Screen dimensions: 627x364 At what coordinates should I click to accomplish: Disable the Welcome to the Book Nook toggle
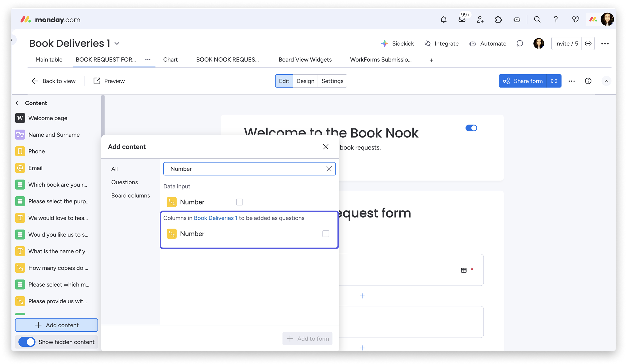point(472,128)
